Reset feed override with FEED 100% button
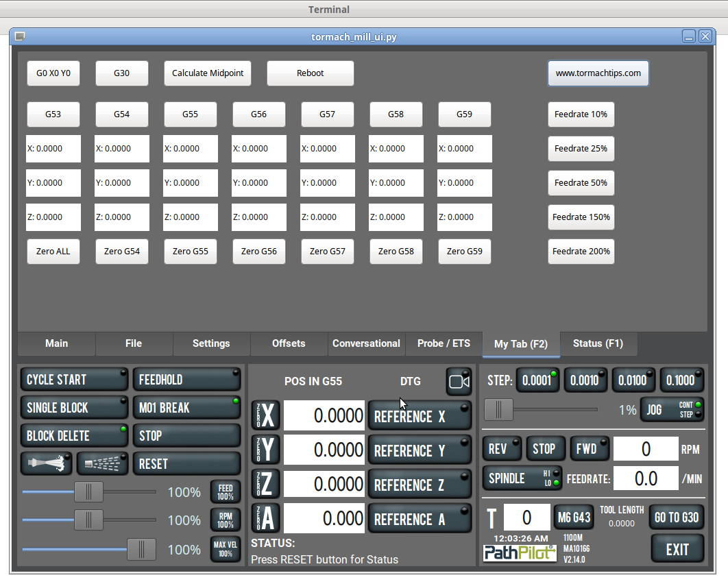The width and height of the screenshot is (728, 584). (x=226, y=492)
